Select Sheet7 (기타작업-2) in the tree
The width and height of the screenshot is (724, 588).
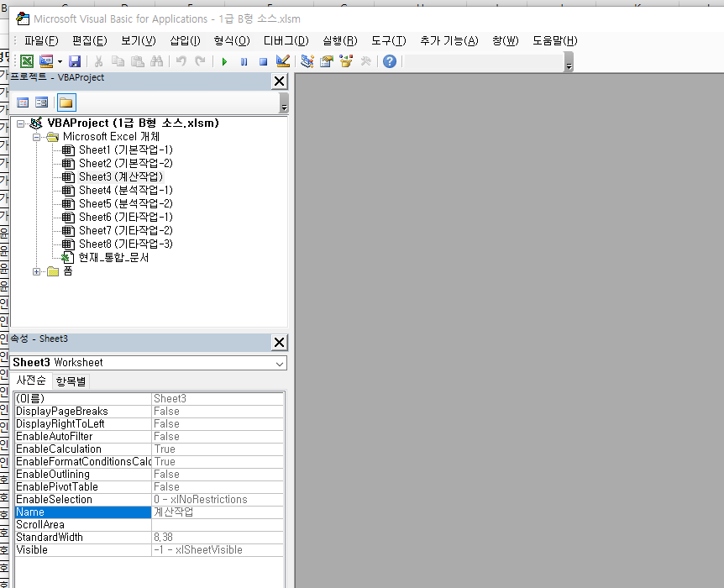pyautogui.click(x=126, y=230)
